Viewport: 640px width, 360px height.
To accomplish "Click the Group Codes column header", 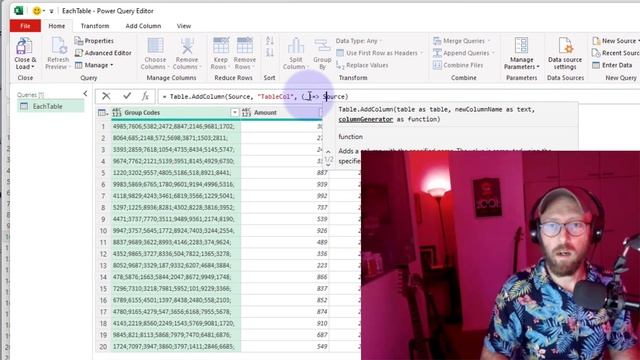I will pos(176,113).
